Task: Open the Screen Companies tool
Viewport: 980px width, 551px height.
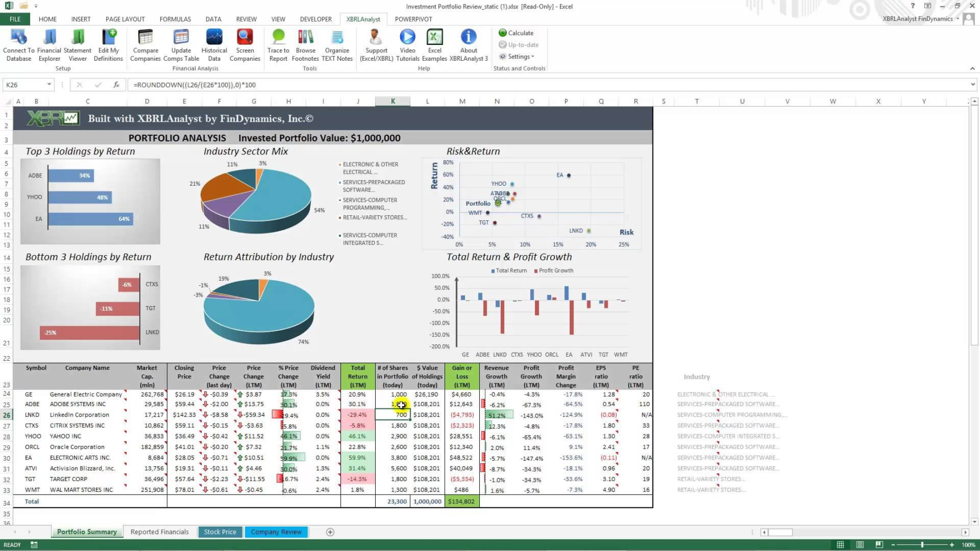Action: click(245, 45)
